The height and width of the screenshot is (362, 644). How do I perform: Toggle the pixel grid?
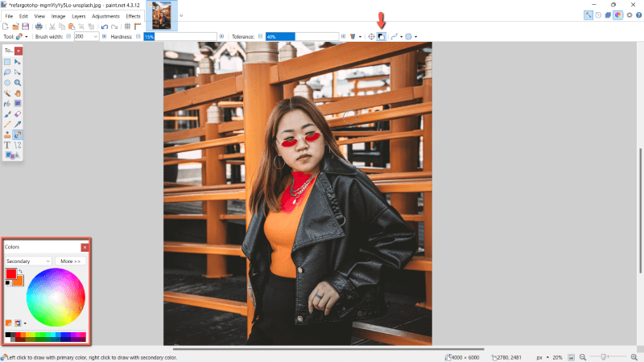coord(128,27)
